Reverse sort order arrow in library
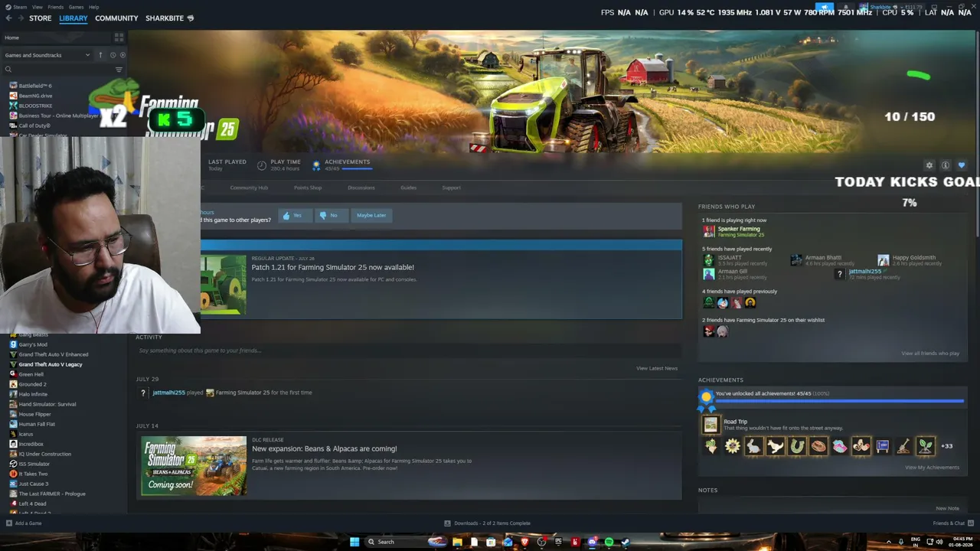Screen dimensions: 980x551 (100, 55)
